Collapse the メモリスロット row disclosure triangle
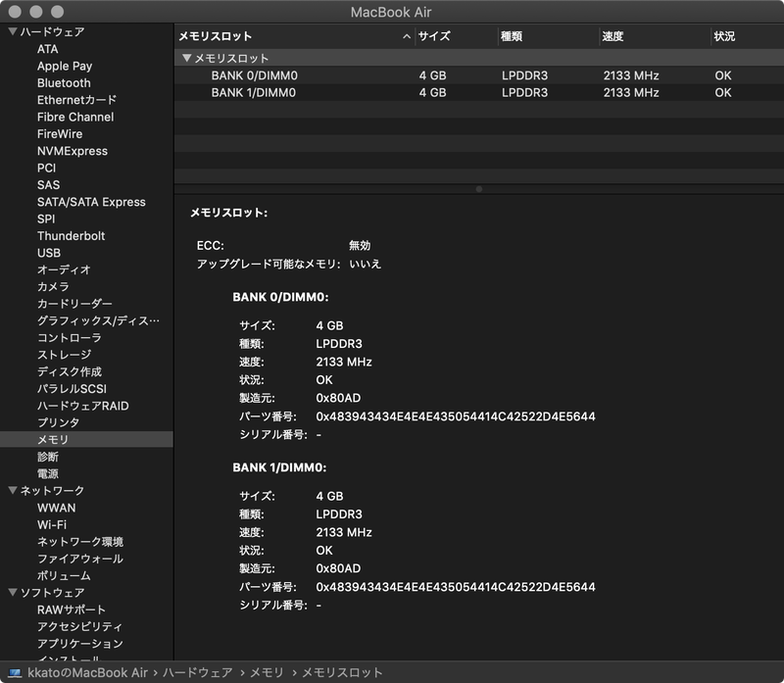Image resolution: width=784 pixels, height=683 pixels. [187, 57]
